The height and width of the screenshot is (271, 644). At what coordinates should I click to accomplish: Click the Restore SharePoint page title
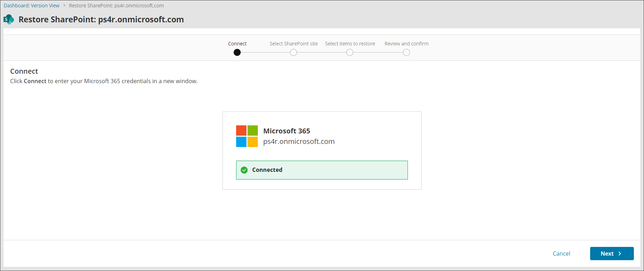101,20
